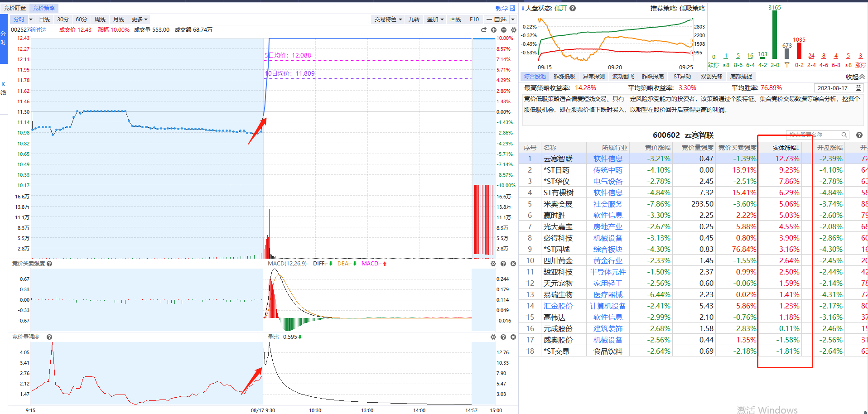868x414 pixels.
Task: Toggle the 教学 checkbox
Action: 512,8
